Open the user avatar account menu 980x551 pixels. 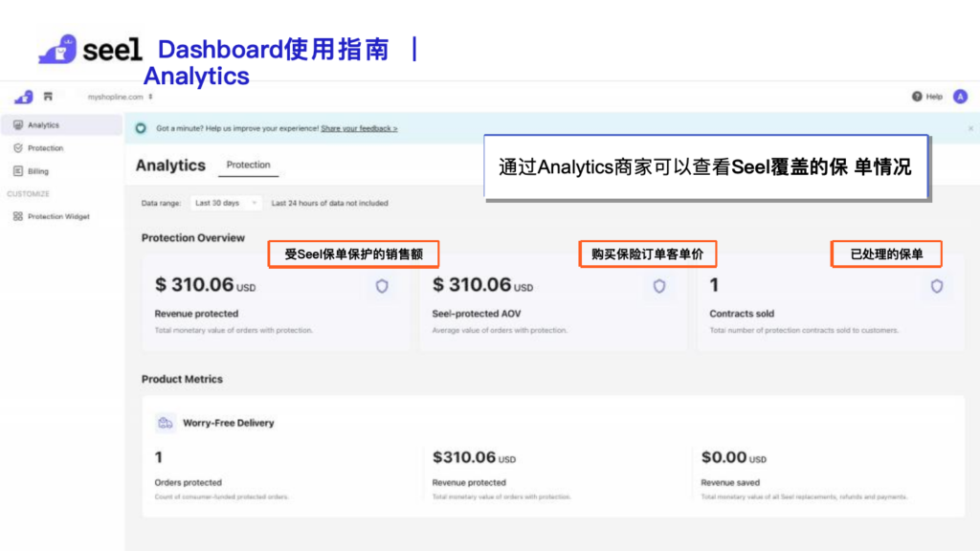click(960, 97)
